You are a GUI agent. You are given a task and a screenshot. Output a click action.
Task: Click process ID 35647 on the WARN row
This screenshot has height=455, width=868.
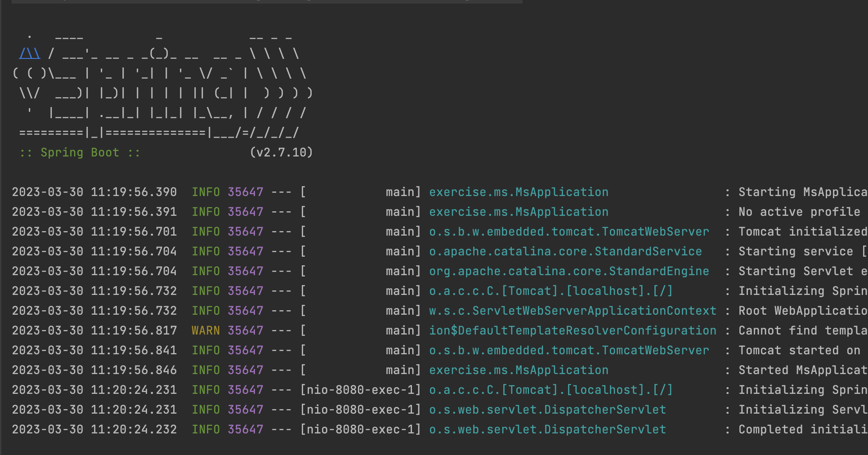(x=245, y=330)
